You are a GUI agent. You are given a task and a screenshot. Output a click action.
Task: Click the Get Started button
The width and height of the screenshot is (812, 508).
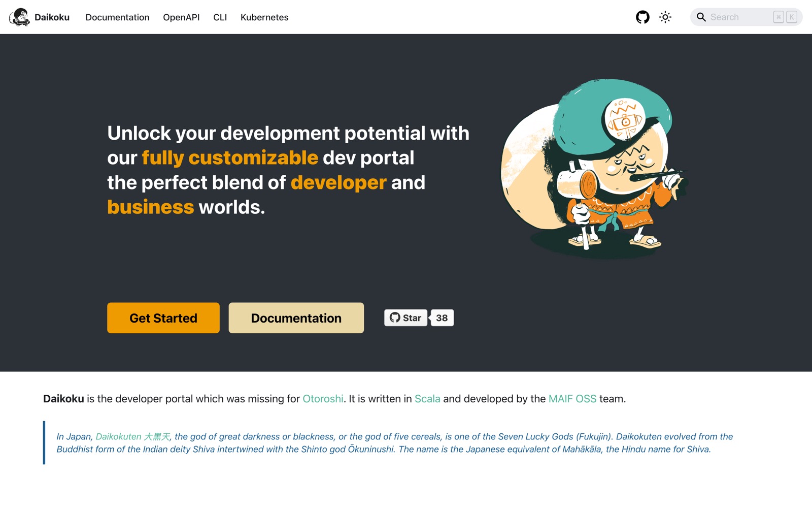click(x=163, y=318)
